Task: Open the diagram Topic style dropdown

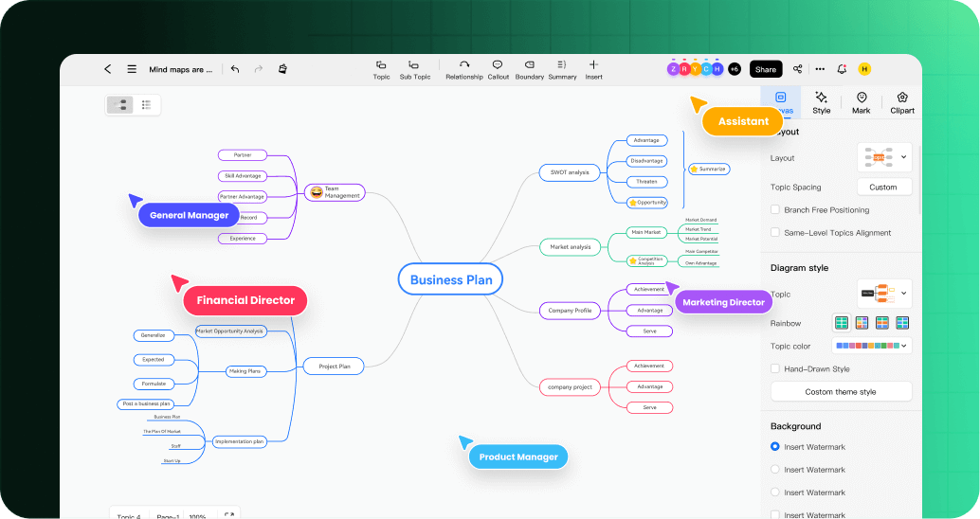Action: (884, 294)
